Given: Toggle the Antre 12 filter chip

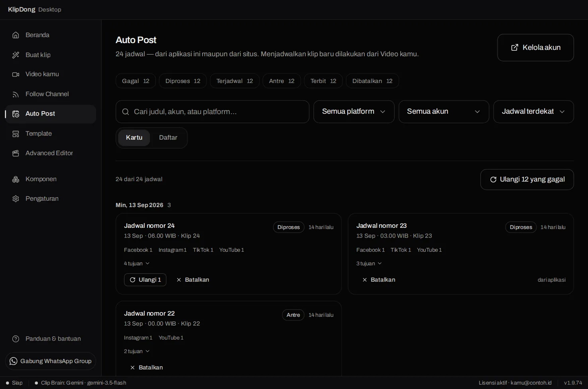Looking at the screenshot, I should [281, 81].
